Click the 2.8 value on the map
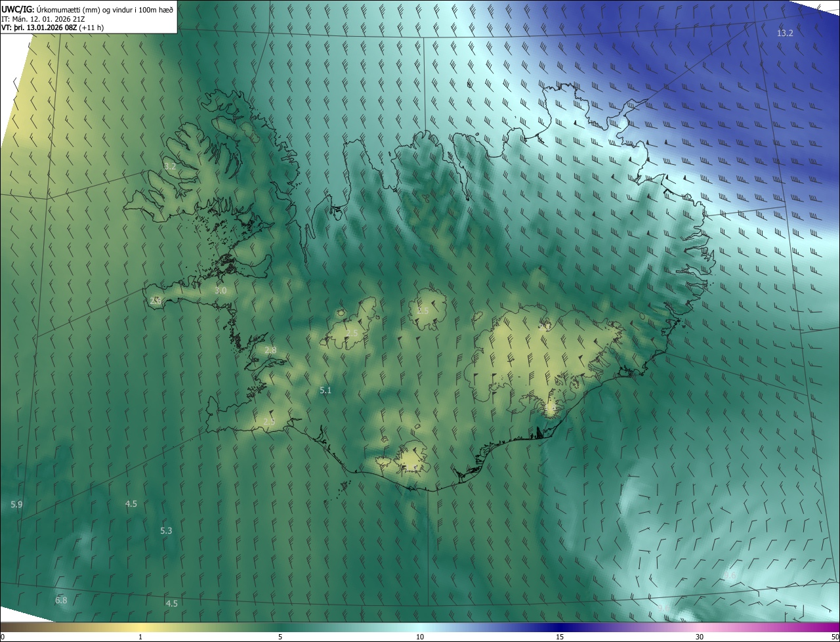This screenshot has width=840, height=642. 270,350
